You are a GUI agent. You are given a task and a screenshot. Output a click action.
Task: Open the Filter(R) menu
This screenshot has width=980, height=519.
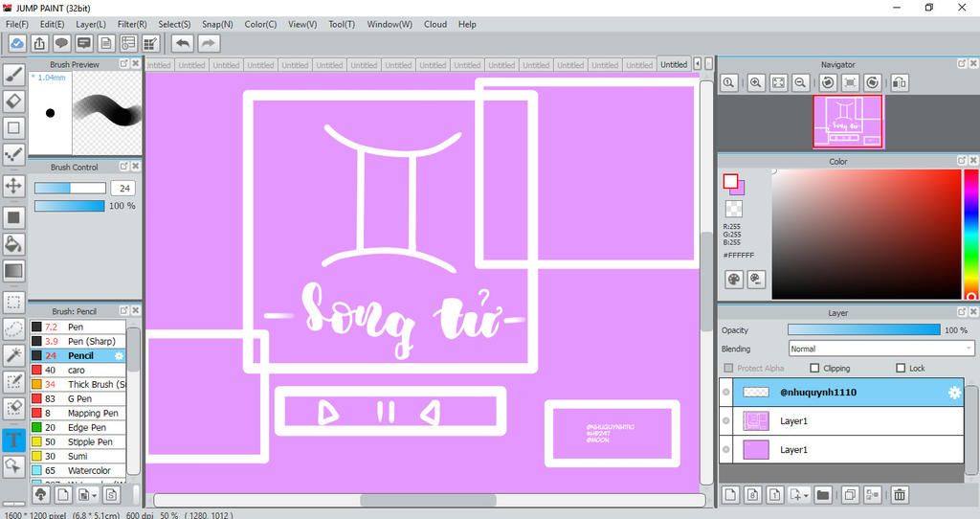click(132, 24)
